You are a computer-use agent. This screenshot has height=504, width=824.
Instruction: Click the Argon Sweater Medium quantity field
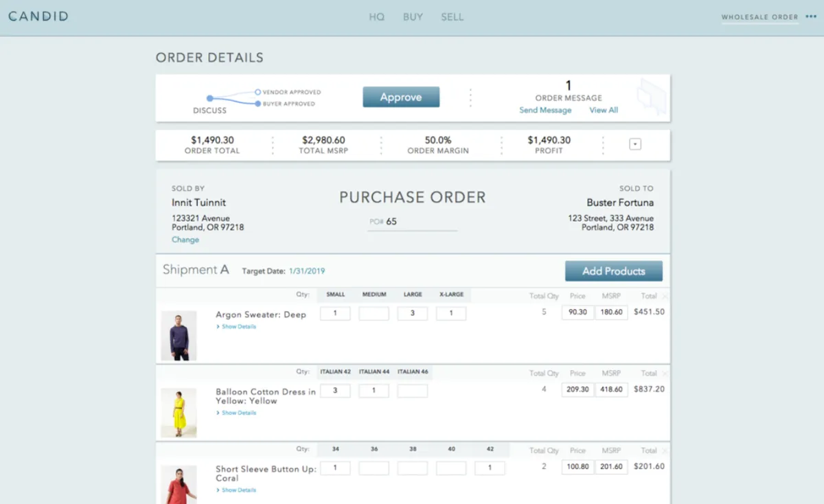pos(374,314)
